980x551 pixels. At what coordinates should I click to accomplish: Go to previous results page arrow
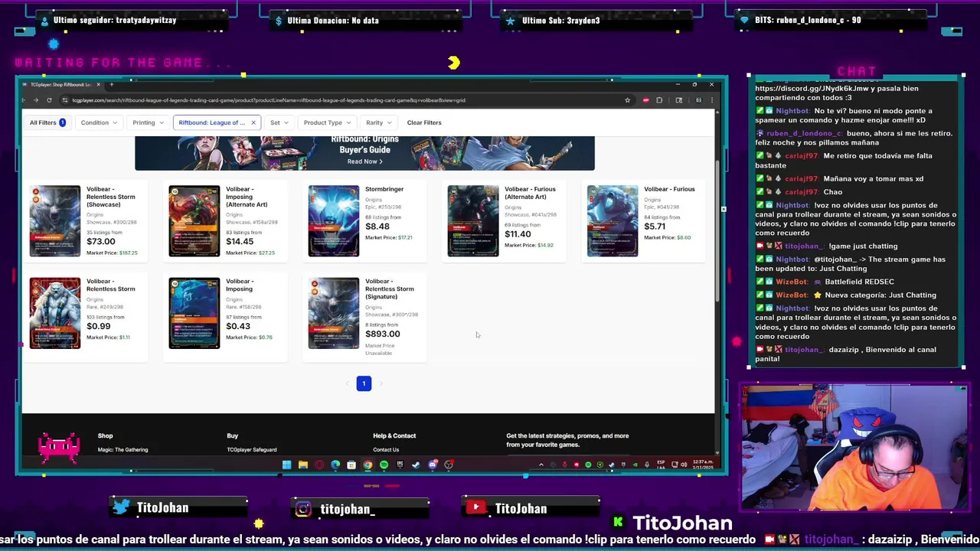point(347,383)
